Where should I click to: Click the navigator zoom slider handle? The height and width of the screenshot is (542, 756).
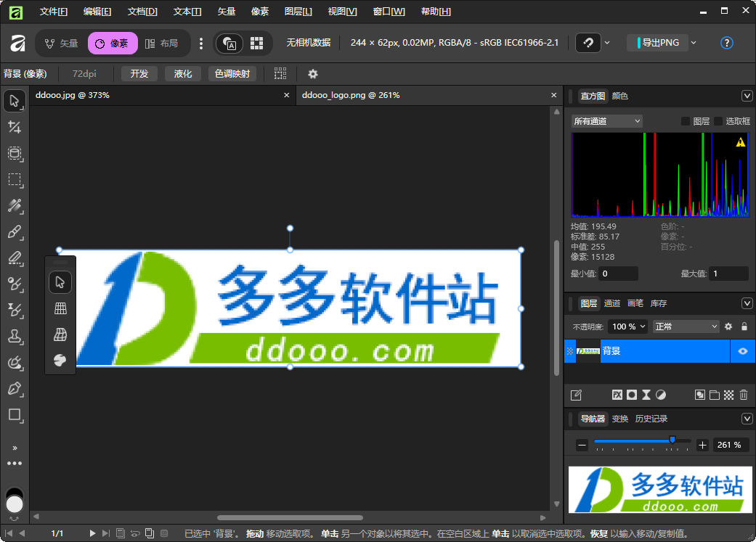coord(672,440)
